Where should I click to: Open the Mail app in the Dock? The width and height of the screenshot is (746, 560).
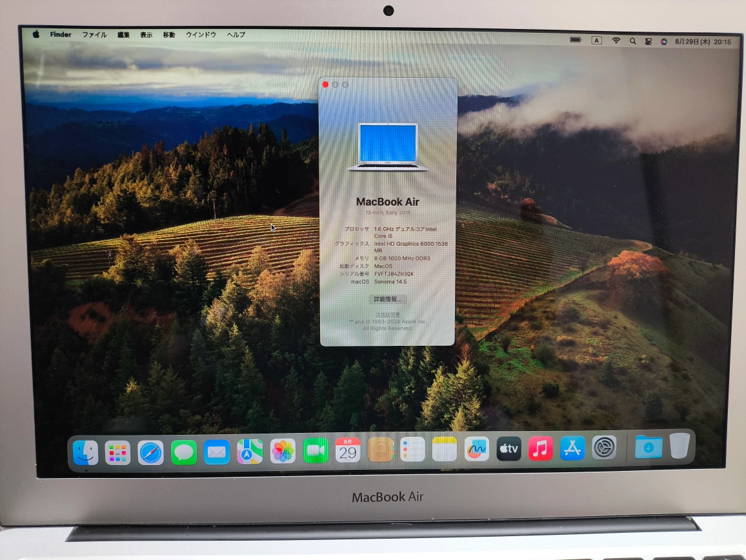(x=216, y=452)
